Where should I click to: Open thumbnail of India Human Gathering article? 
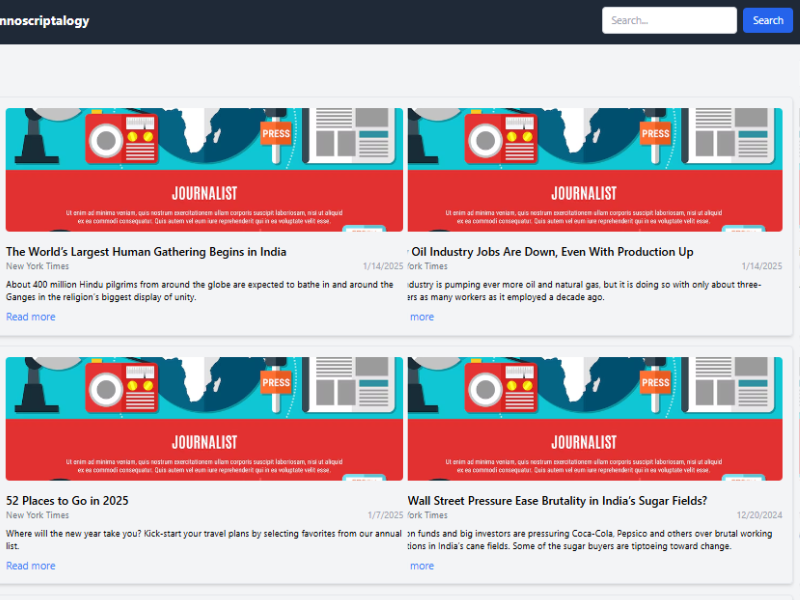tap(204, 170)
